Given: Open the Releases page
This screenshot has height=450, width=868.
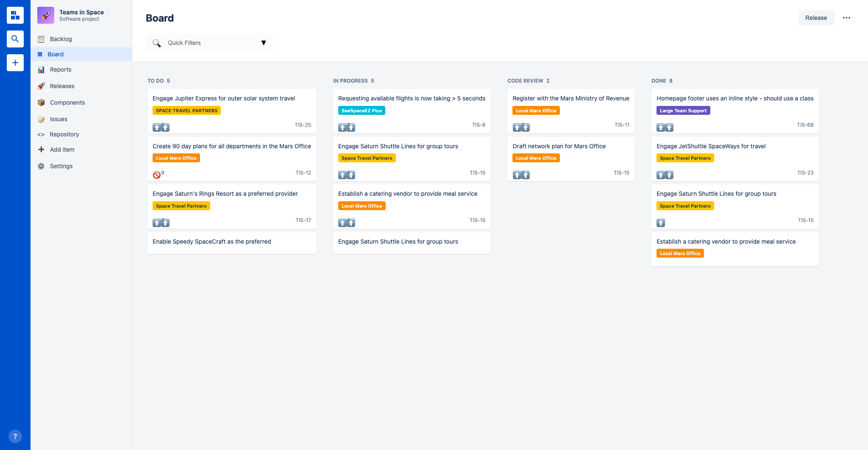Looking at the screenshot, I should coord(62,86).
